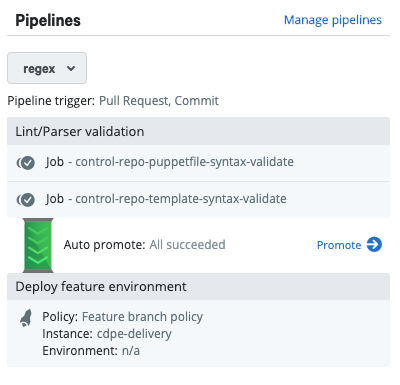The height and width of the screenshot is (385, 400).
Task: Click the Environment n/a value
Action: pos(131,351)
